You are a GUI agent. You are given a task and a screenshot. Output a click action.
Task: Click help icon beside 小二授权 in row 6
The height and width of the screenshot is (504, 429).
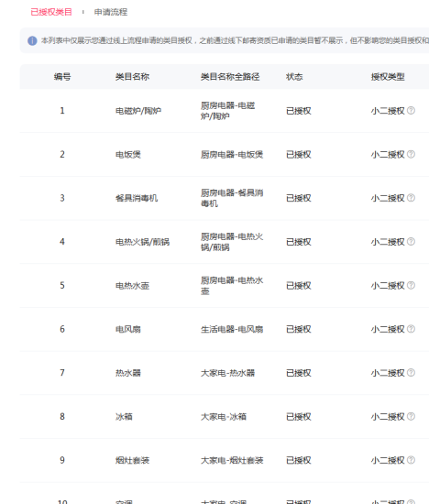click(x=411, y=329)
